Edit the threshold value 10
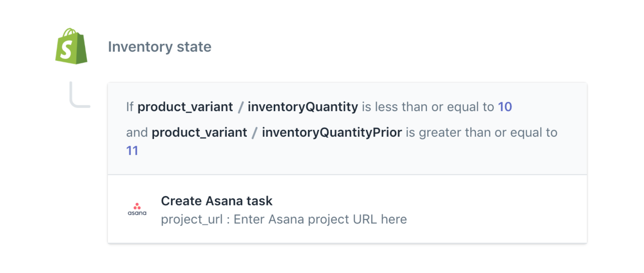This screenshot has height=273, width=644. coord(505,107)
